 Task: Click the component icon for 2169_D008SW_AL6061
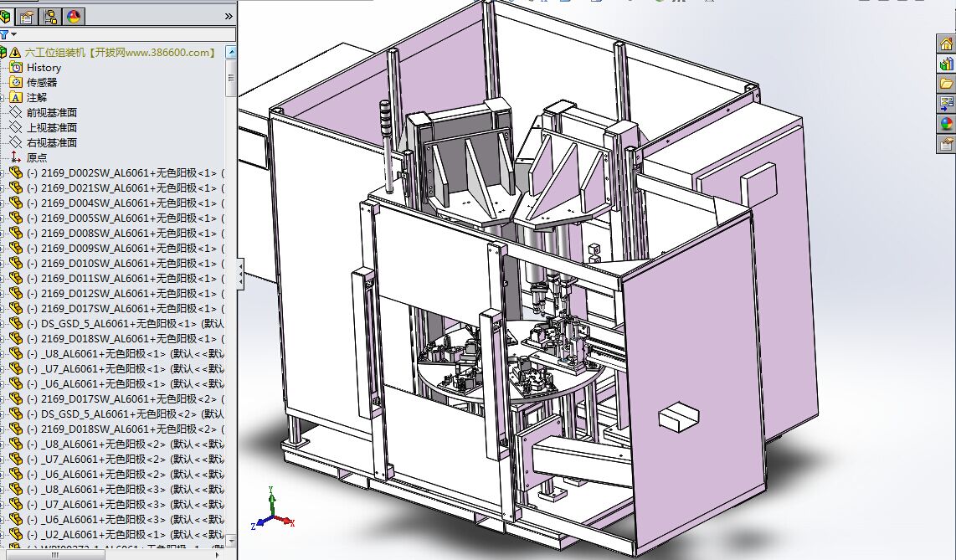[16, 234]
